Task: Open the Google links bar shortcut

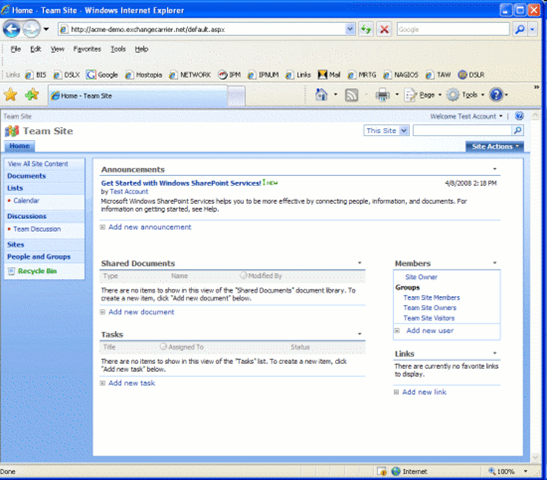Action: coord(102,75)
